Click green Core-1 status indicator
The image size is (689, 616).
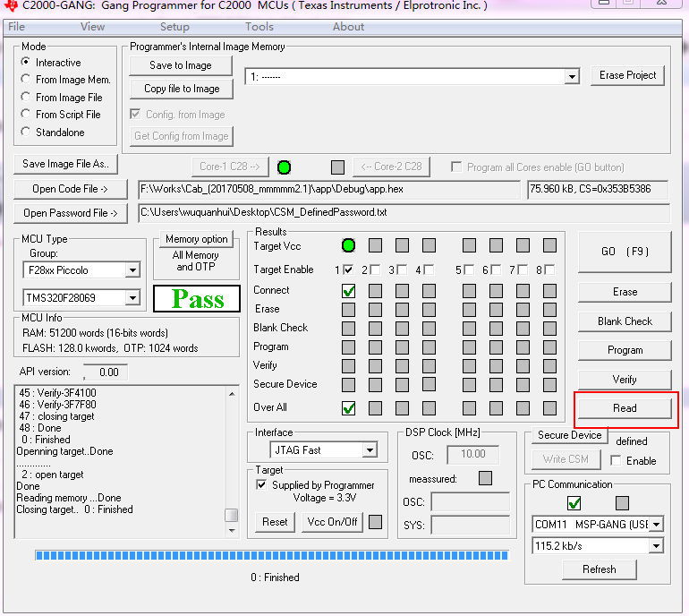click(284, 167)
